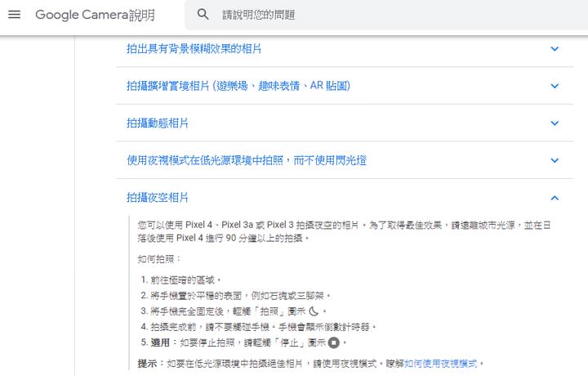
Task: Click the search magnifier icon
Action: click(x=203, y=14)
